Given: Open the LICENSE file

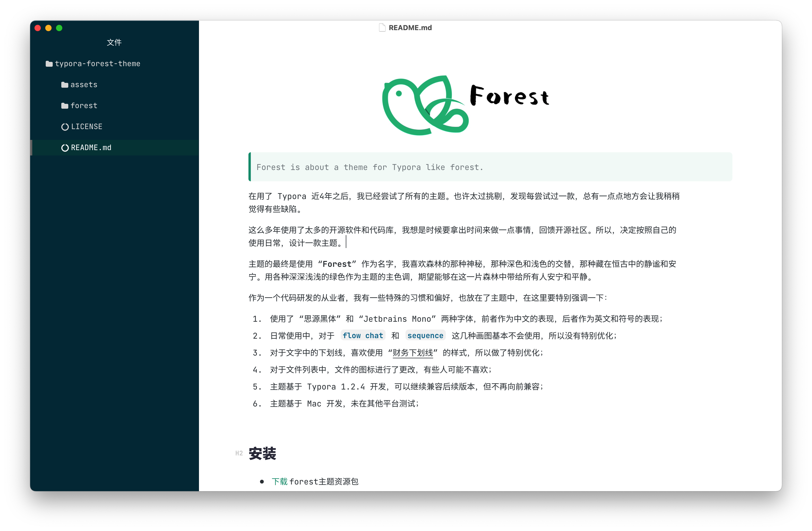Looking at the screenshot, I should (87, 127).
